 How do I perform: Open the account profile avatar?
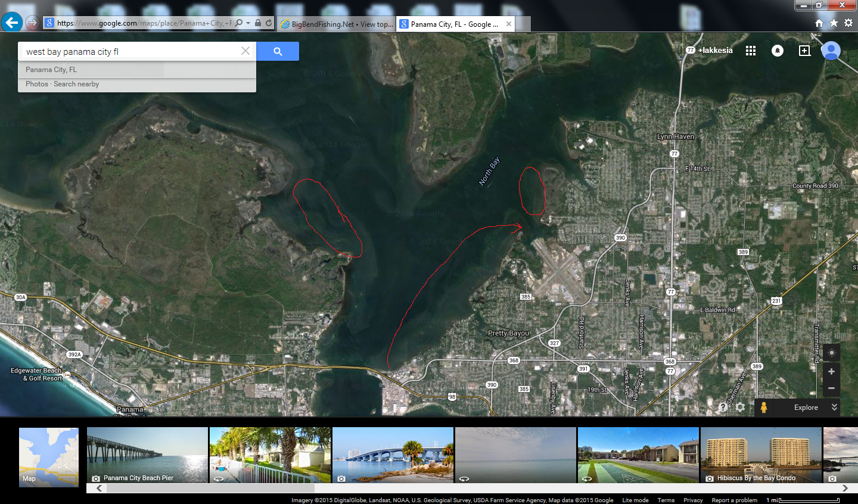pyautogui.click(x=831, y=51)
